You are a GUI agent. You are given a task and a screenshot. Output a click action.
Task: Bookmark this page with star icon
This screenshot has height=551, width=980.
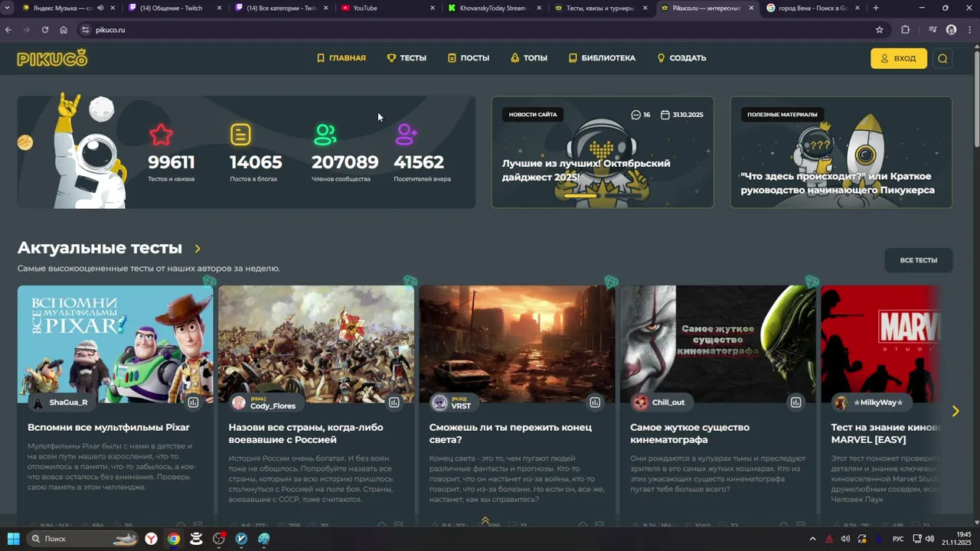point(880,30)
